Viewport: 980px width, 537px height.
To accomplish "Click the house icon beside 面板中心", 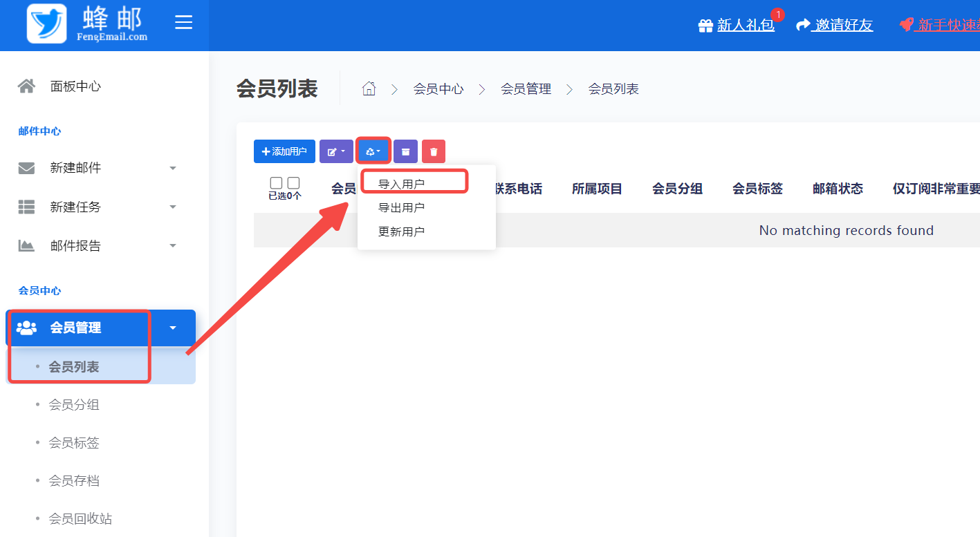I will coord(26,86).
